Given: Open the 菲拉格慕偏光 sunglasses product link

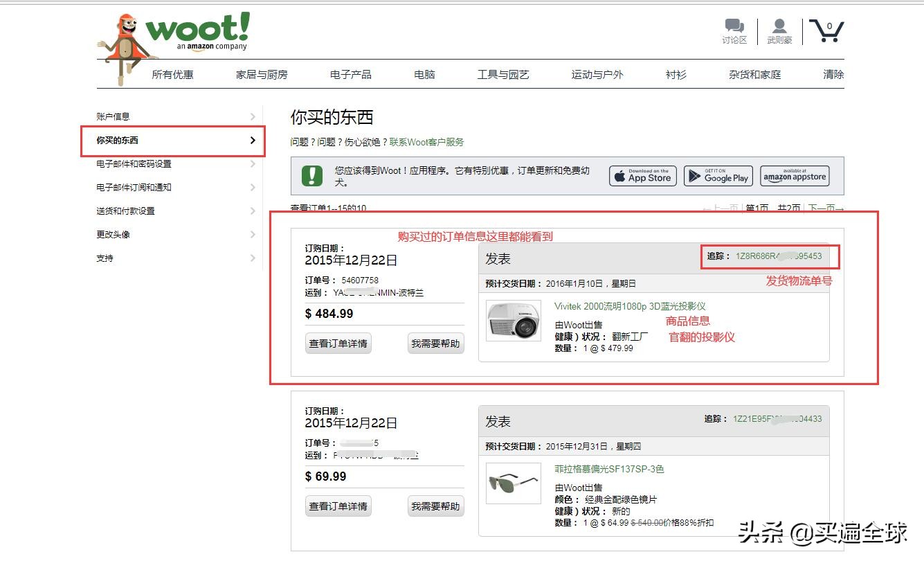Looking at the screenshot, I should (608, 469).
